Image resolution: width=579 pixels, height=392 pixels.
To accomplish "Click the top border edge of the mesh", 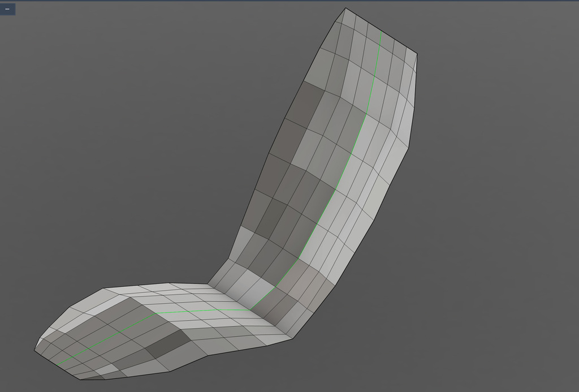I will [382, 30].
